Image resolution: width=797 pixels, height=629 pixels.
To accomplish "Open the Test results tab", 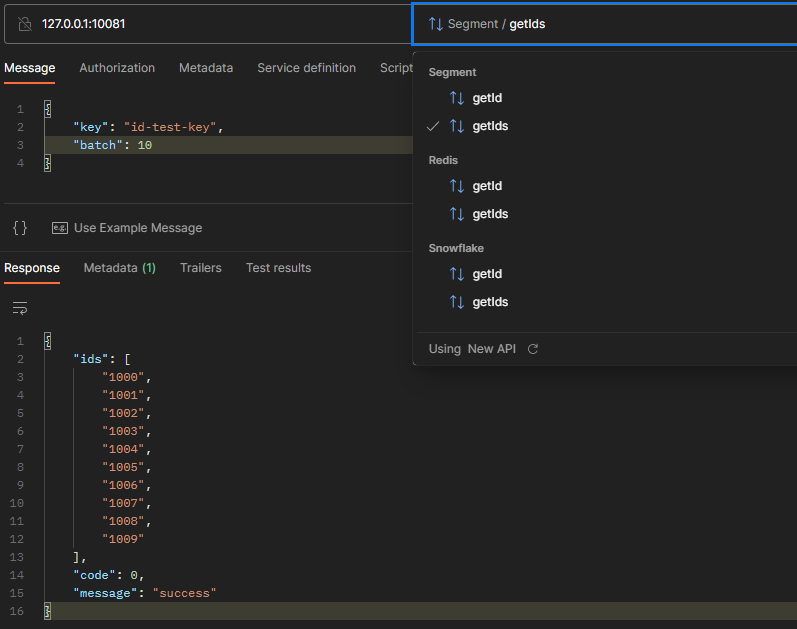I will coord(279,268).
